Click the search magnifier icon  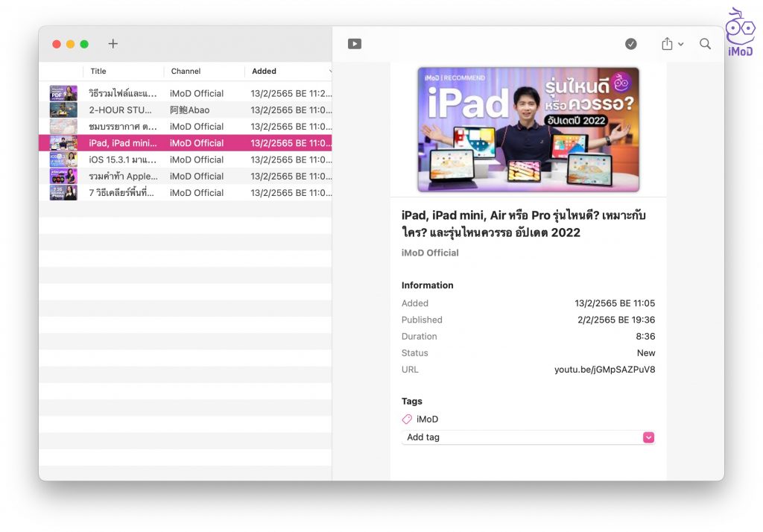[705, 44]
